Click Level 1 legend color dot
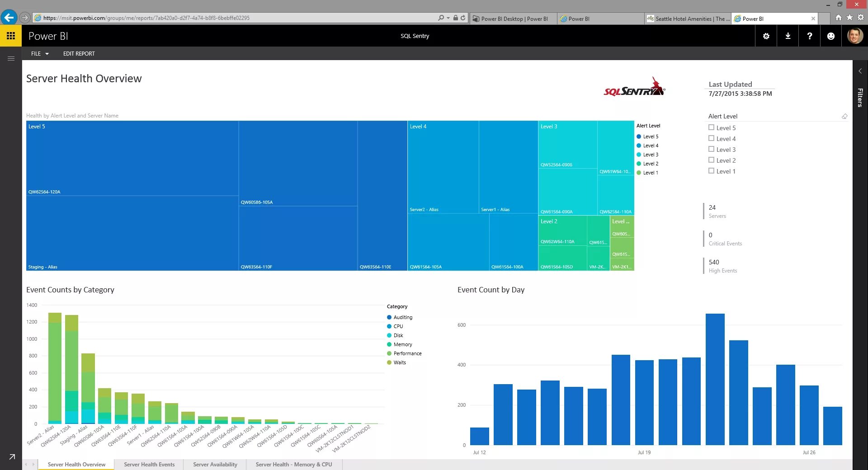 (639, 173)
